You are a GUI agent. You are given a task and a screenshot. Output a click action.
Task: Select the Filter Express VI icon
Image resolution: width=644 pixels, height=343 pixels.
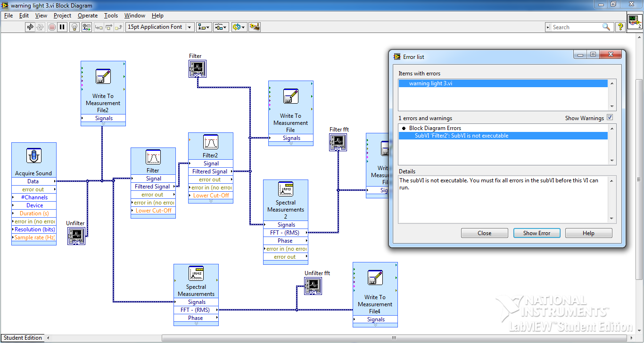click(x=153, y=157)
